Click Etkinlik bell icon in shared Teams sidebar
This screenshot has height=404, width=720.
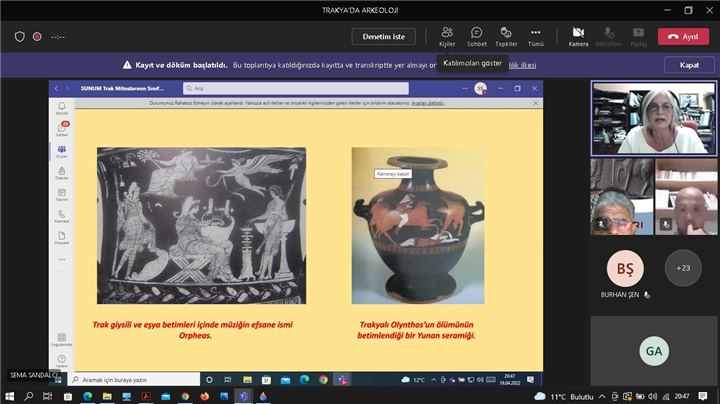[x=62, y=108]
